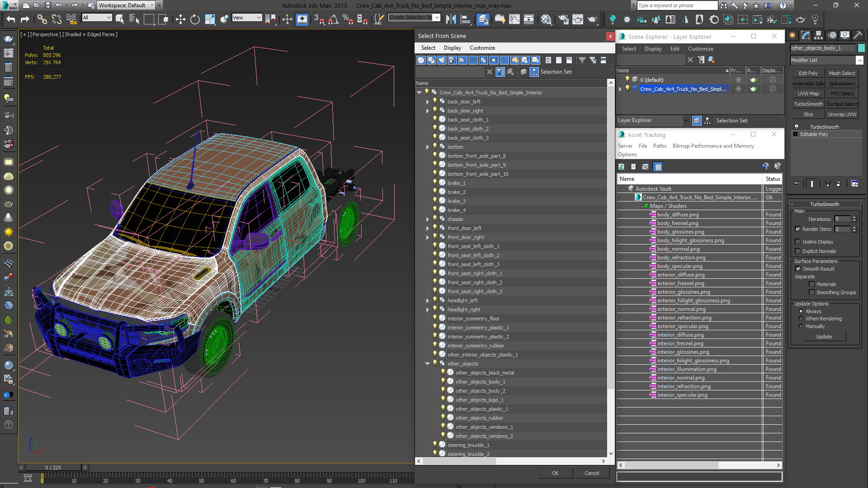Open Bitmap Performance and Memory menu
The height and width of the screenshot is (488, 868).
point(713,146)
